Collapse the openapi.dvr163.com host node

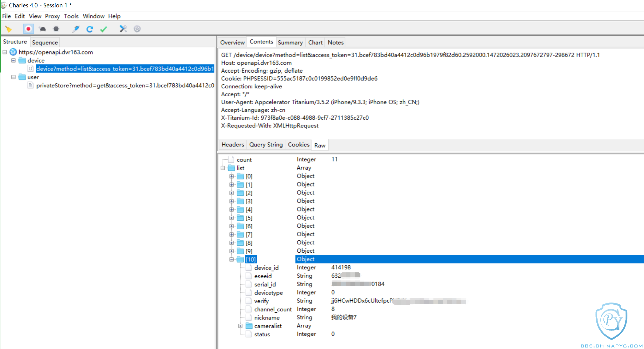[x=5, y=52]
